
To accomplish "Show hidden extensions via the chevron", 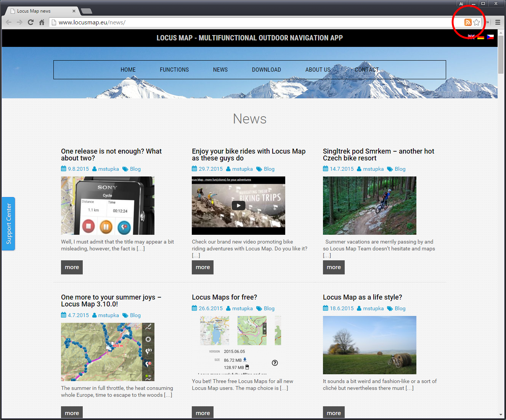I will coord(487,22).
